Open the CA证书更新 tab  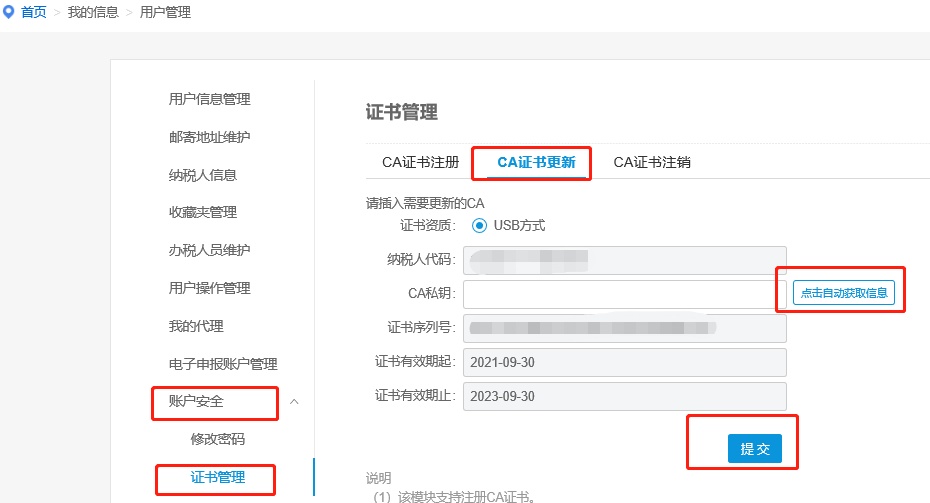(536, 162)
